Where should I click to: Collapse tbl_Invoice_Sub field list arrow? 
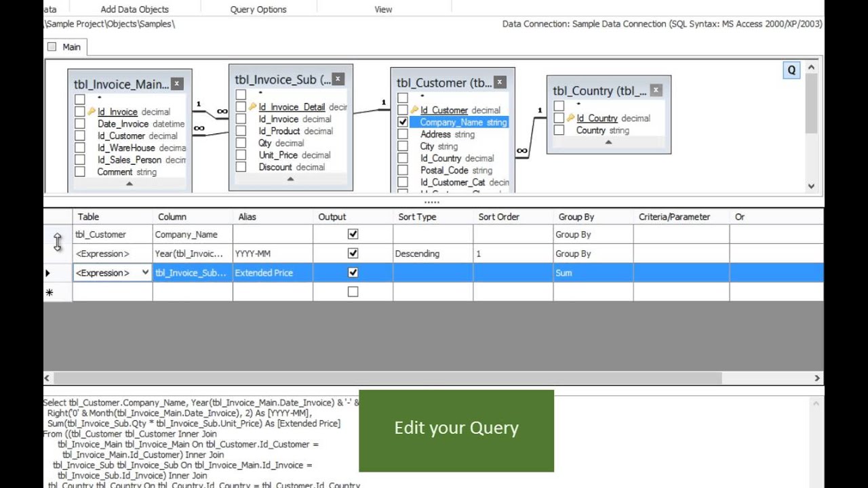(290, 179)
